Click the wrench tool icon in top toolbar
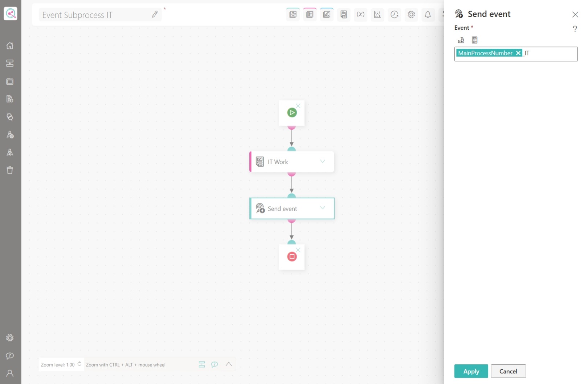 (x=293, y=15)
